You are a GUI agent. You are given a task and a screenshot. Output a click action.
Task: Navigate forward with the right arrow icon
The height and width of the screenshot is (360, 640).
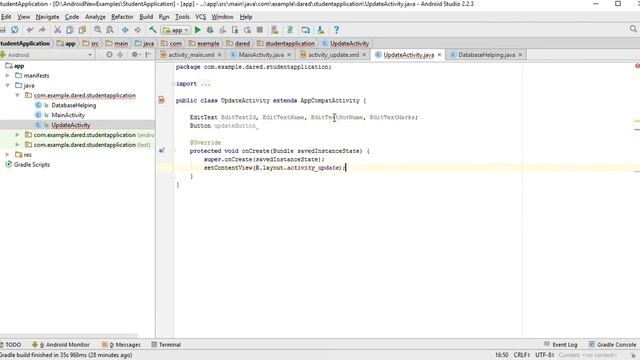(x=138, y=30)
